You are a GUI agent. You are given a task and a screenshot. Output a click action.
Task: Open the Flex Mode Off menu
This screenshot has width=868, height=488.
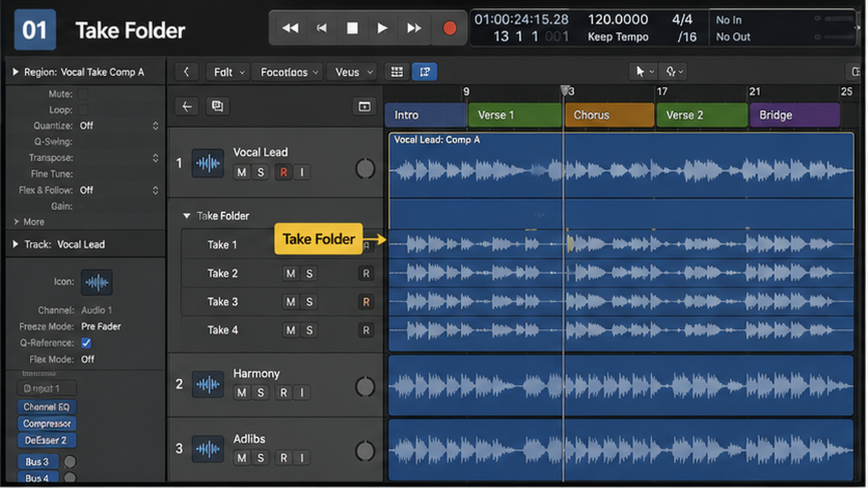tap(88, 359)
